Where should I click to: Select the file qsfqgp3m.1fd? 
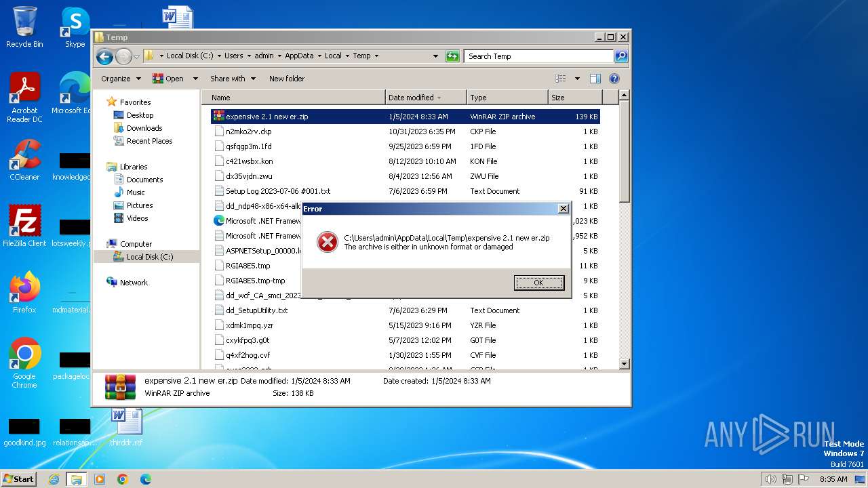tap(406, 146)
